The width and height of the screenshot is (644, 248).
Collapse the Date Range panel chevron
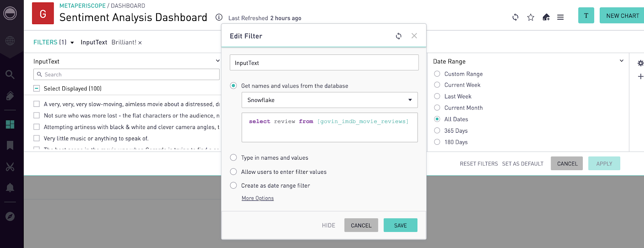621,61
